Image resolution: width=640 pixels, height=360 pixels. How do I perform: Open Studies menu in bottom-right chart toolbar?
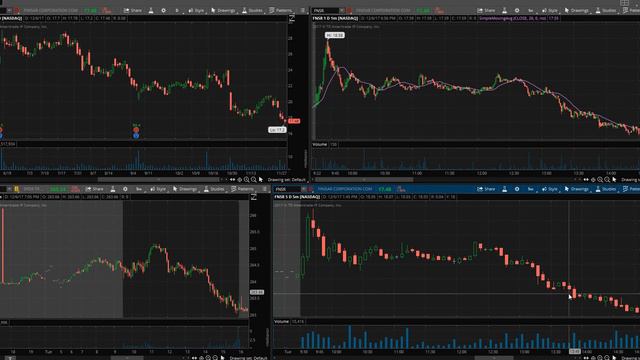click(x=606, y=189)
